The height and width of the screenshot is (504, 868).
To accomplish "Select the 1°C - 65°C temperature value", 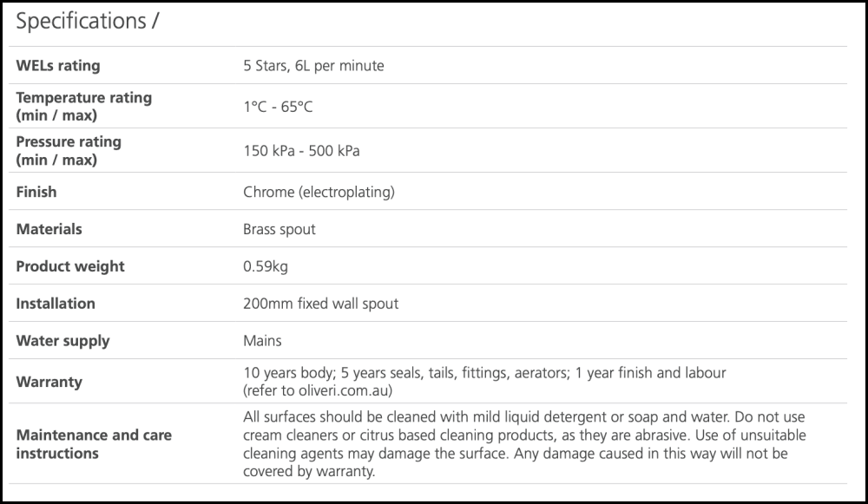I will click(278, 107).
